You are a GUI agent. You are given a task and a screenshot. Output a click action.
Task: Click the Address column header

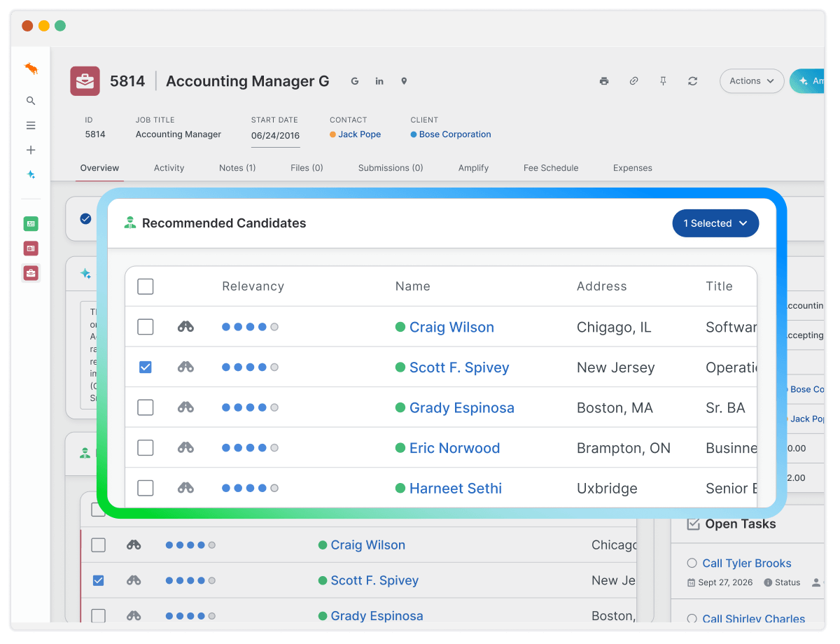[602, 286]
